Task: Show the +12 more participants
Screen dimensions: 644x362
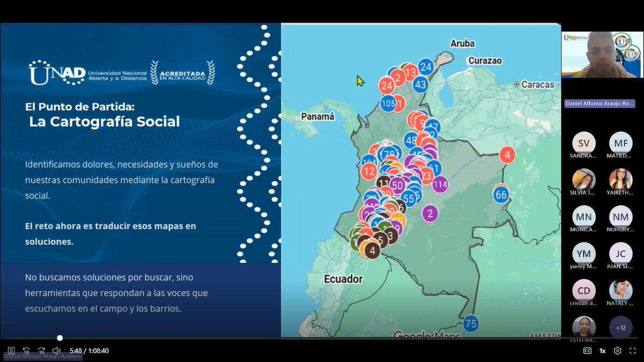Action: [x=620, y=327]
